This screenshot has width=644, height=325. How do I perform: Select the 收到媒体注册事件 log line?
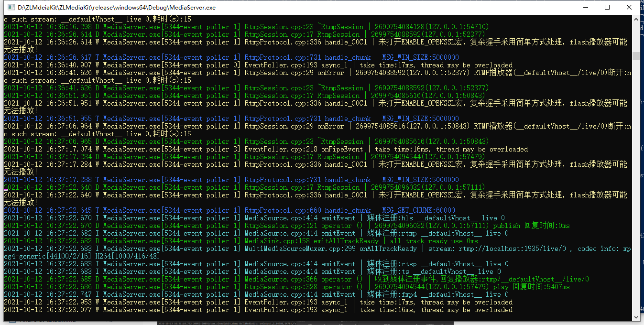[x=296, y=279]
